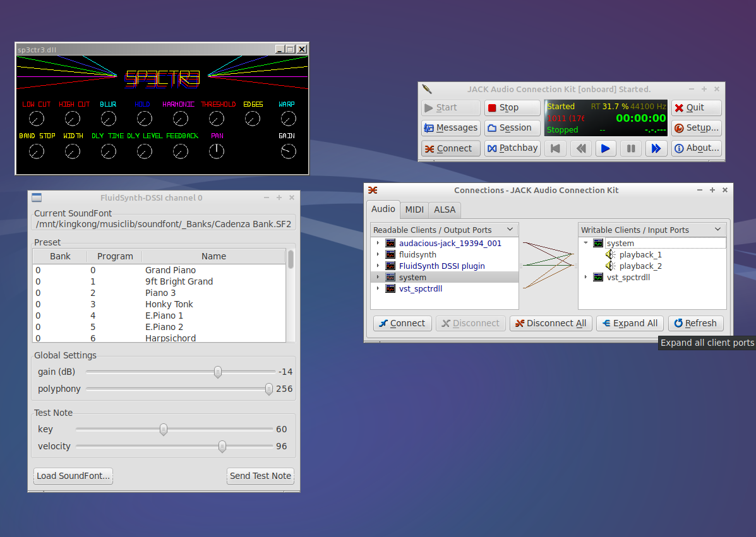Click the audacious-jack client icon

(x=390, y=243)
